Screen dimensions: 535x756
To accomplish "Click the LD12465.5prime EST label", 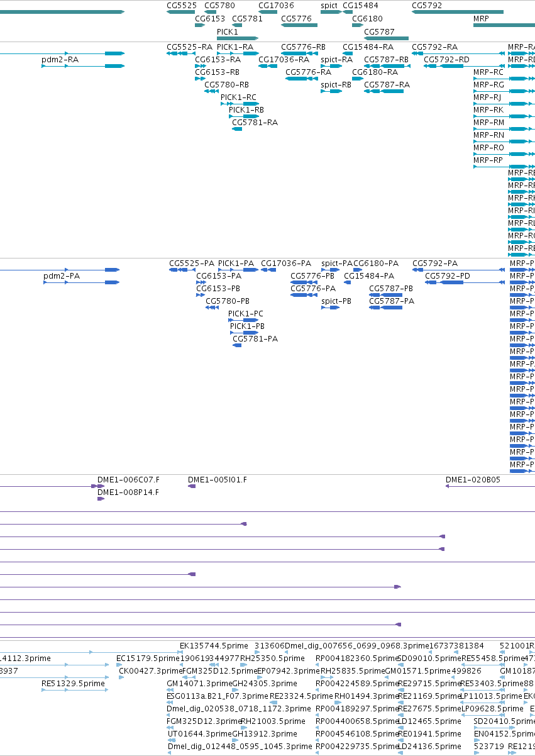I will click(429, 721).
